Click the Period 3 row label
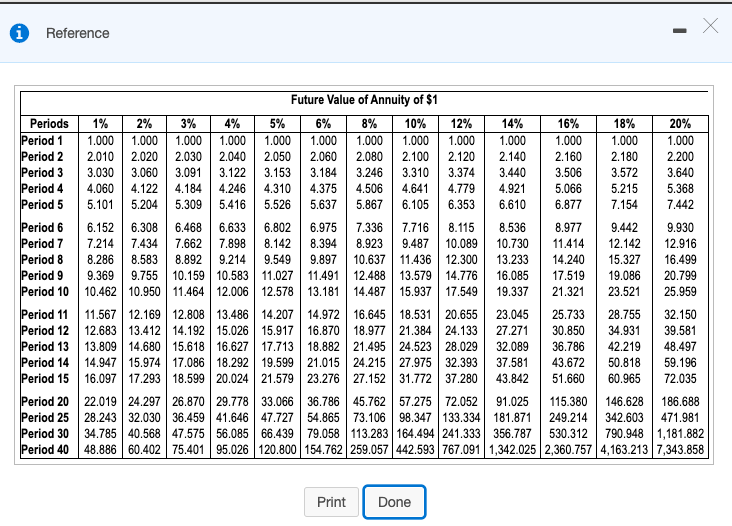The image size is (732, 526). tap(42, 173)
